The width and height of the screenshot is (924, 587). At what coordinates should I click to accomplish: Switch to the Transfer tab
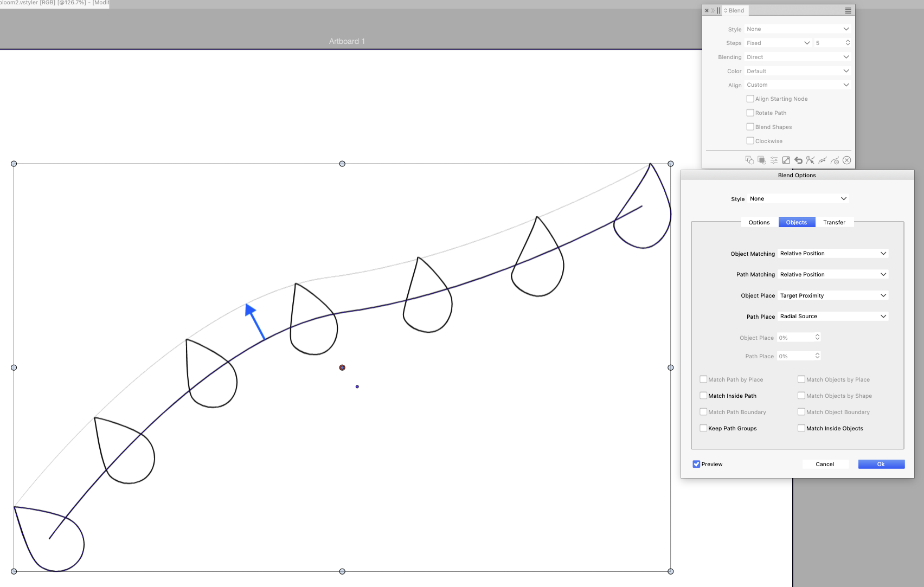click(x=834, y=222)
